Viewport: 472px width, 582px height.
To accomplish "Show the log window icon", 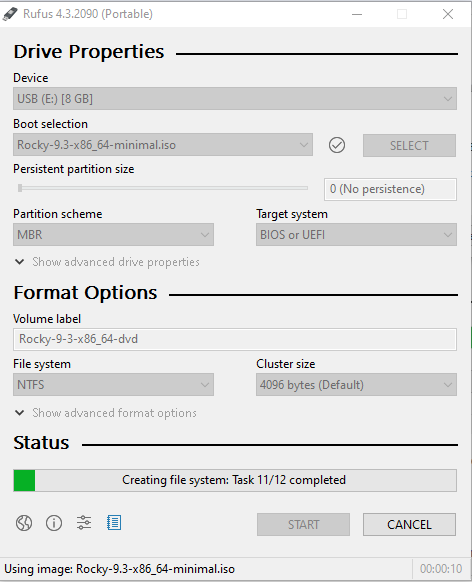I will [114, 523].
